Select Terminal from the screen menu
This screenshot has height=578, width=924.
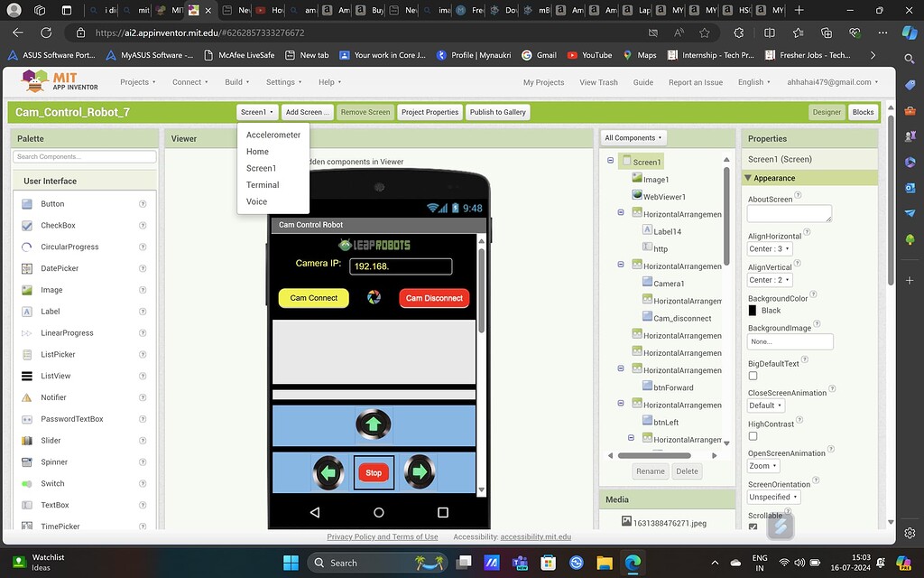[262, 184]
